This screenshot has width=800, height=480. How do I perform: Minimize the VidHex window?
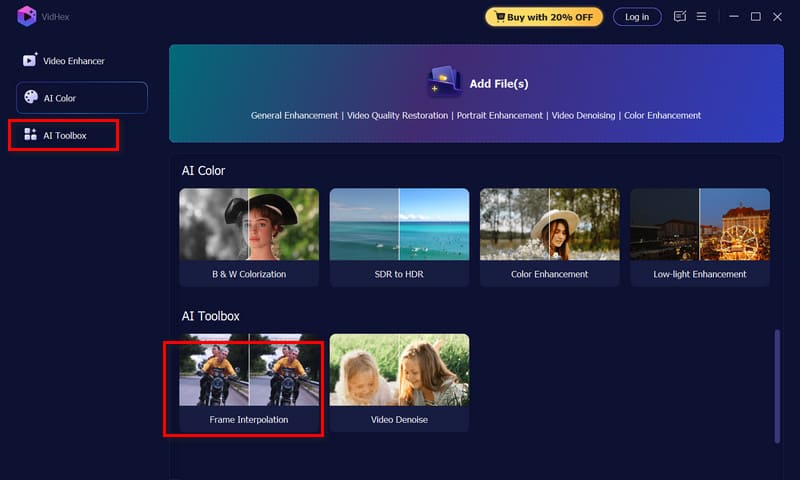click(x=734, y=17)
